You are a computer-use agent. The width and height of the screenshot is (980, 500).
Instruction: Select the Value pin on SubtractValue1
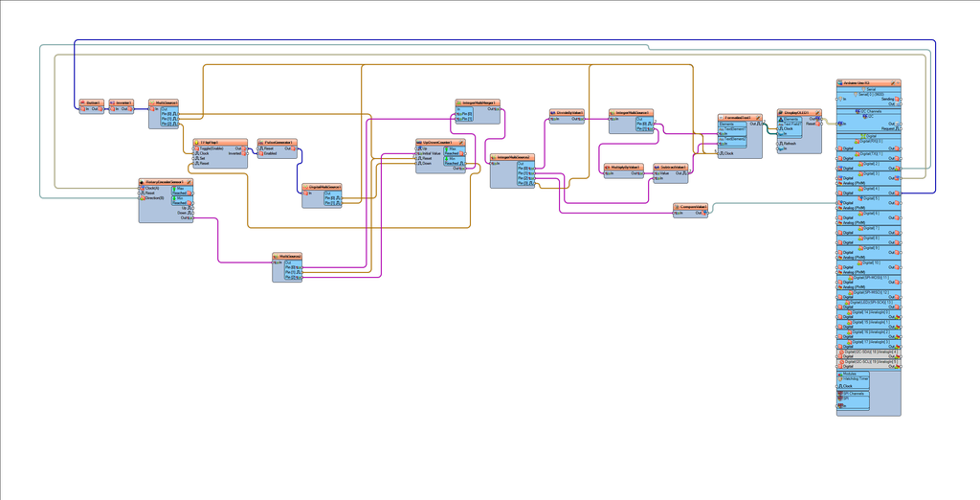[662, 173]
